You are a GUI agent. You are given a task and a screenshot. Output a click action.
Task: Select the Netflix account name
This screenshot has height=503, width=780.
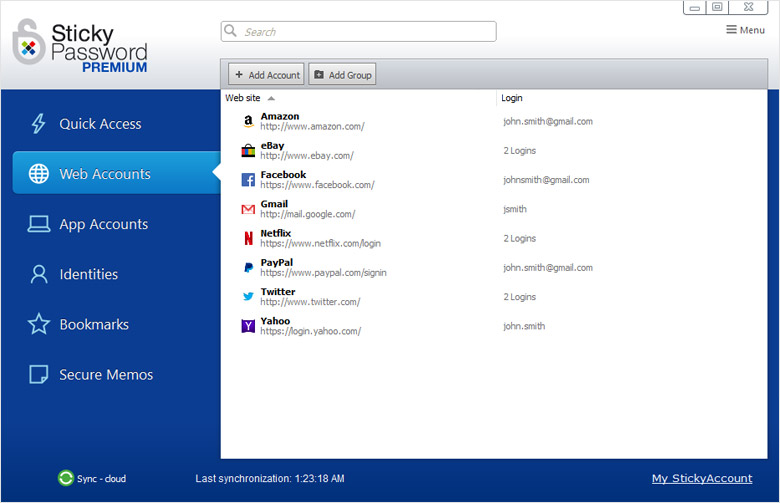(x=276, y=233)
